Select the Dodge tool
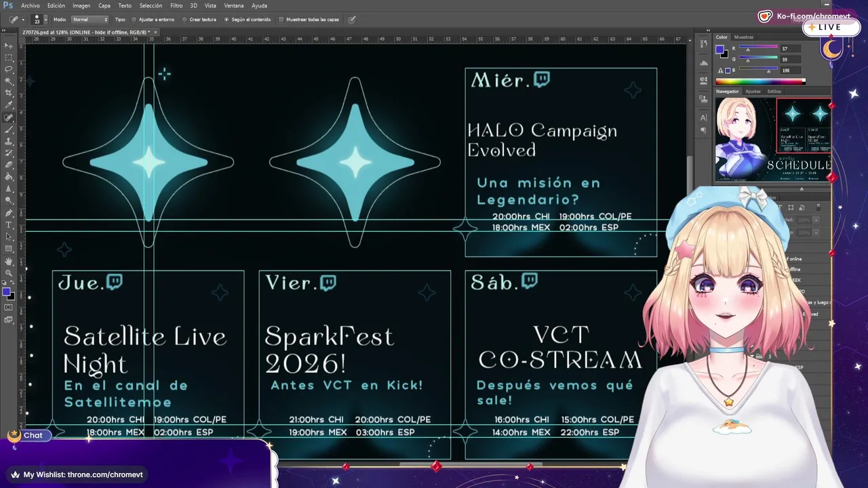 click(x=9, y=200)
